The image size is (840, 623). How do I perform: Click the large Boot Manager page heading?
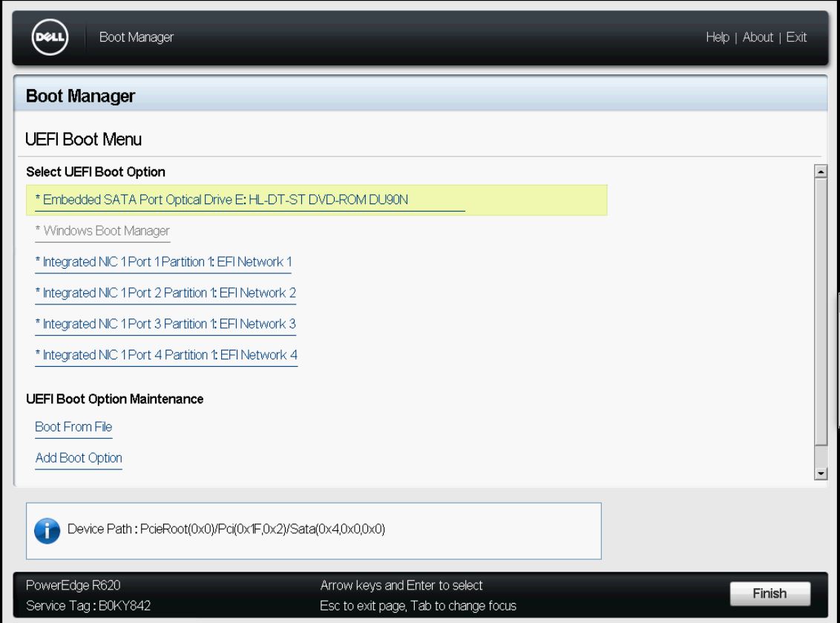pos(80,96)
